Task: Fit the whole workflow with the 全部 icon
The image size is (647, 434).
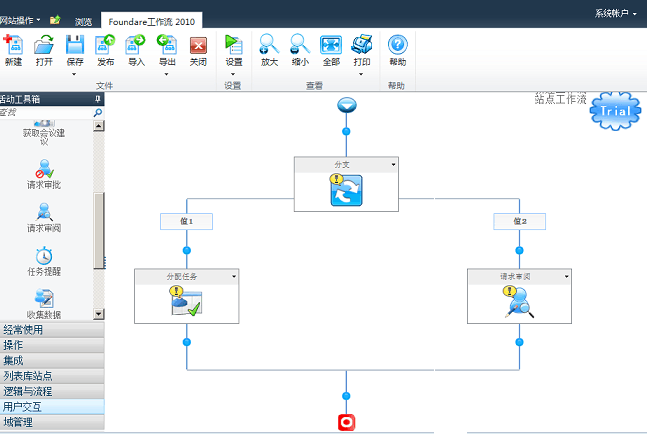Action: [x=331, y=45]
